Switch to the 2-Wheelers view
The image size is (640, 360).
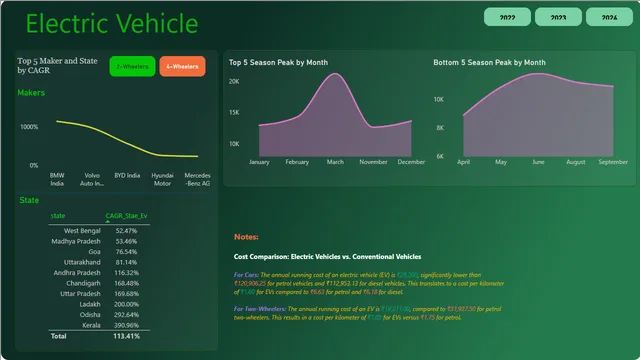click(132, 66)
